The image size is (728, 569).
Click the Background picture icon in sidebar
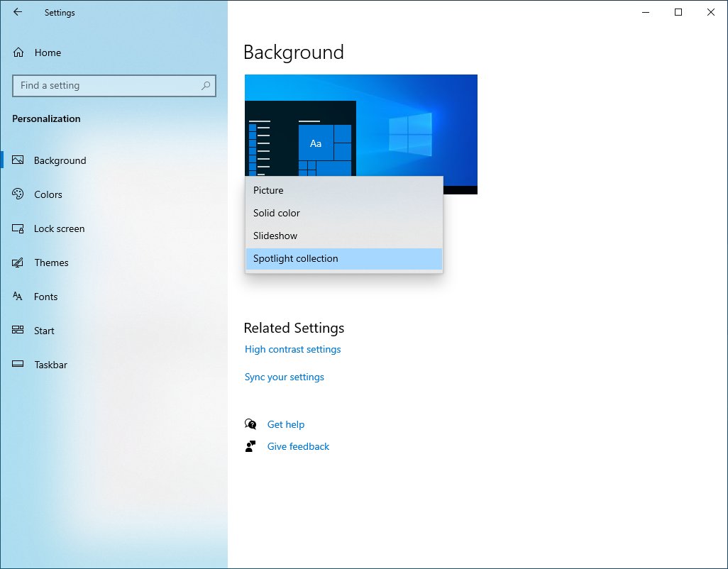[x=18, y=160]
